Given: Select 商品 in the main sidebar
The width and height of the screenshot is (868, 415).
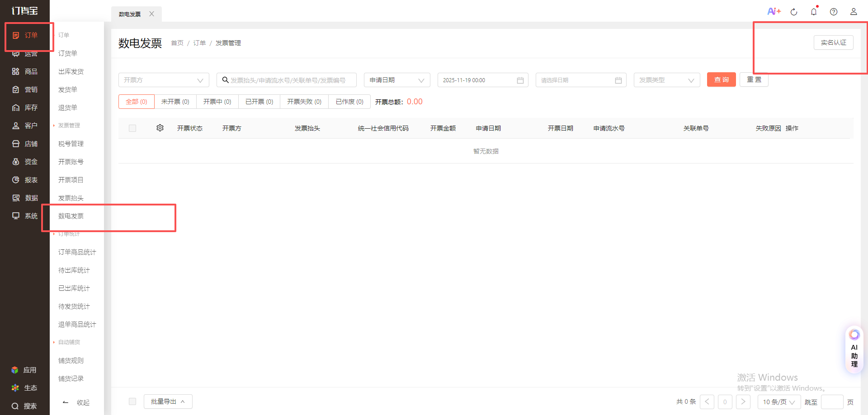Looking at the screenshot, I should [x=25, y=71].
